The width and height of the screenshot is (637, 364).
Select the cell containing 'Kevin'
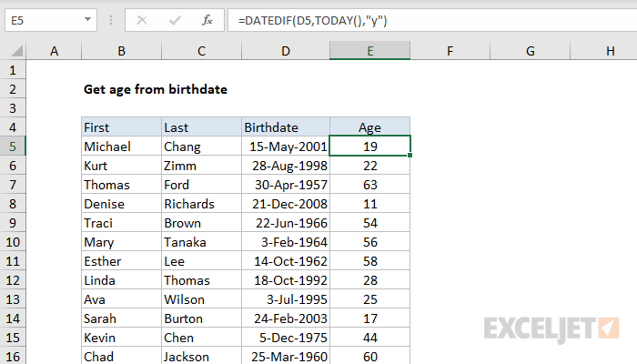[x=121, y=338]
